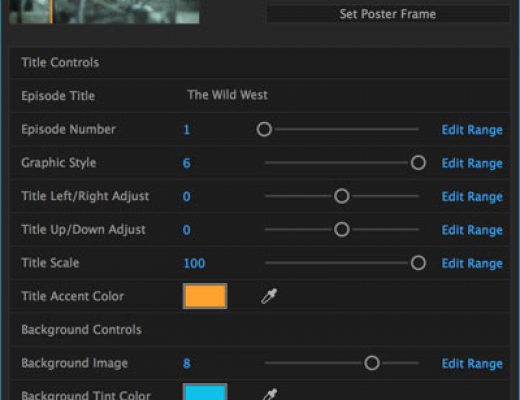
Task: Click the Title Left/Right Adjust value 0
Action: pos(187,196)
